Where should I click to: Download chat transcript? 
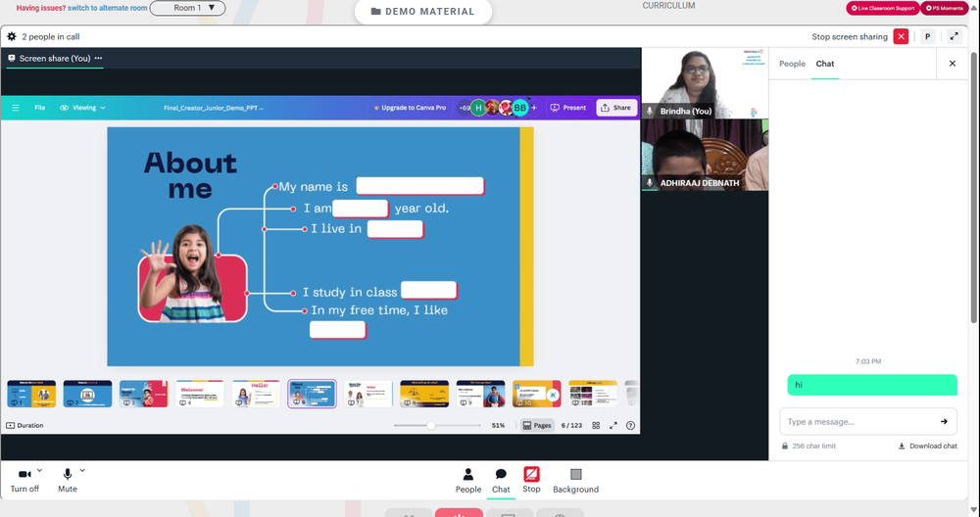927,446
